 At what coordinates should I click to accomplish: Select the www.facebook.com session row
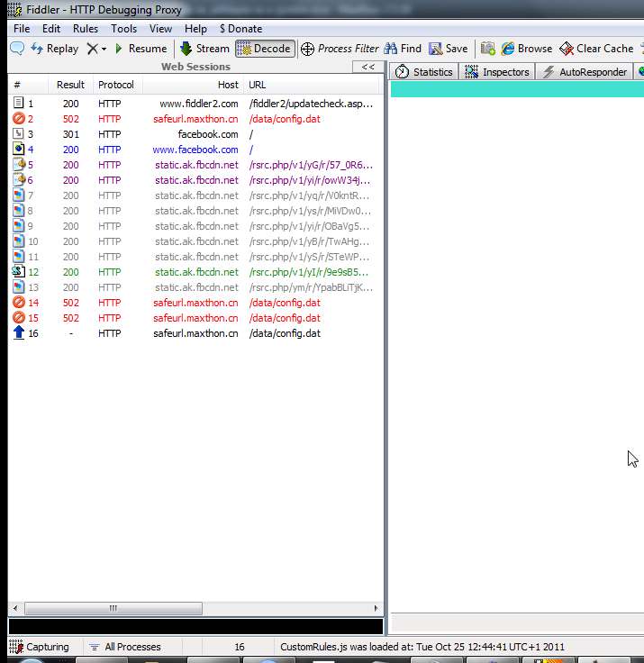pyautogui.click(x=195, y=150)
